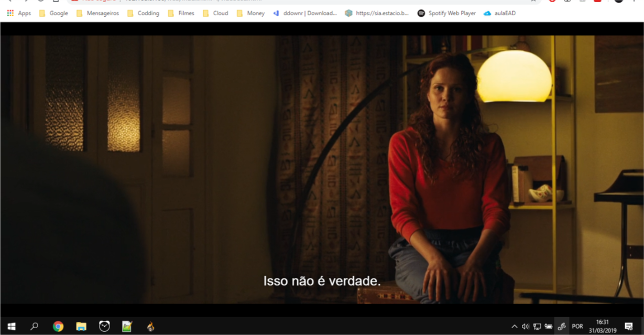Open the Mensageiros bookmarks folder
This screenshot has height=335, width=644.
pos(97,13)
